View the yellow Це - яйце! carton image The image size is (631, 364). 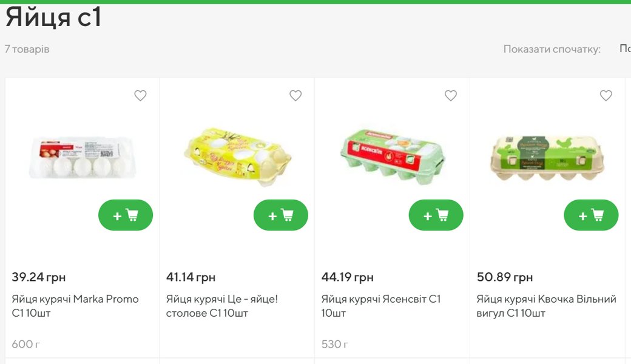click(x=237, y=156)
